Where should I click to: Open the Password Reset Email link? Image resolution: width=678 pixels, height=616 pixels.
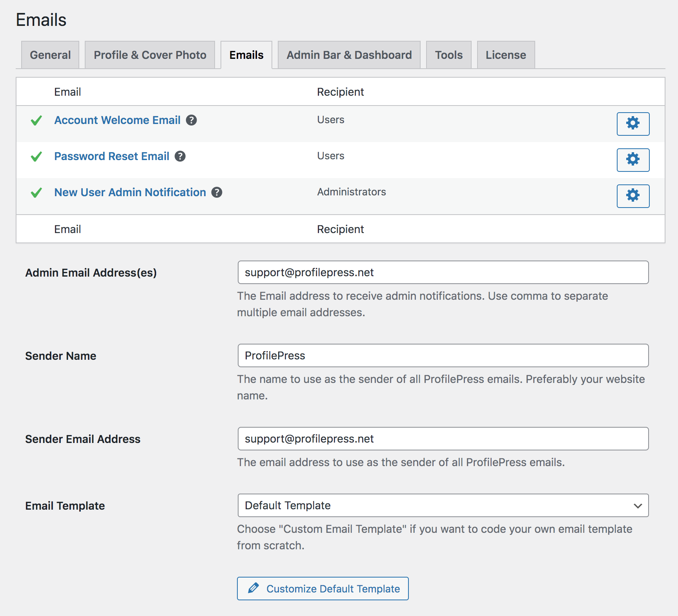(x=112, y=156)
